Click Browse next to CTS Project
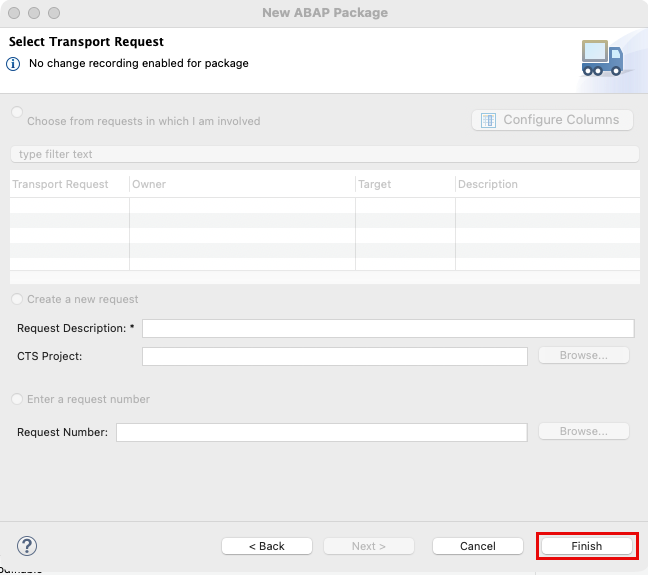Viewport: 648px width, 575px height. click(x=584, y=355)
